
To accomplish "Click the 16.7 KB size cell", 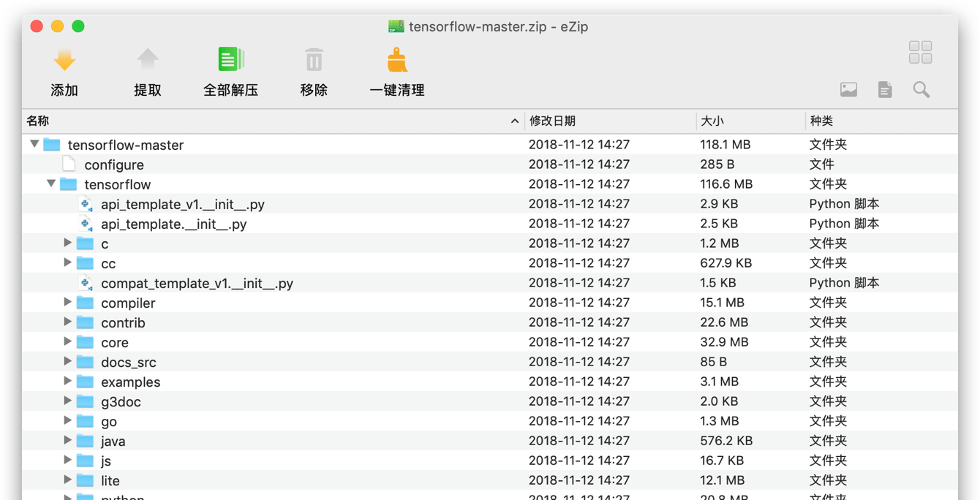I will [x=722, y=461].
